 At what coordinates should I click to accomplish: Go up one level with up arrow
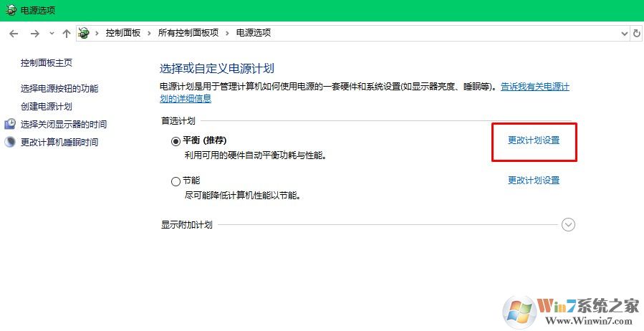click(66, 34)
